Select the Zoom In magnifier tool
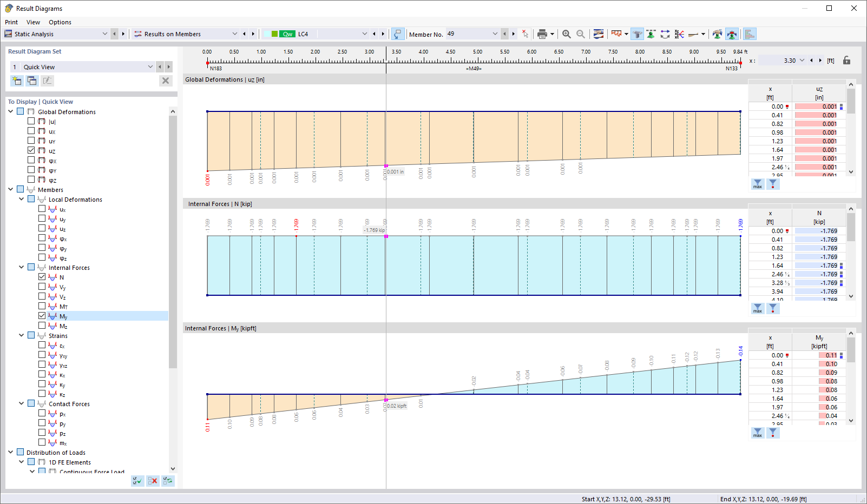The image size is (867, 504). click(x=566, y=34)
